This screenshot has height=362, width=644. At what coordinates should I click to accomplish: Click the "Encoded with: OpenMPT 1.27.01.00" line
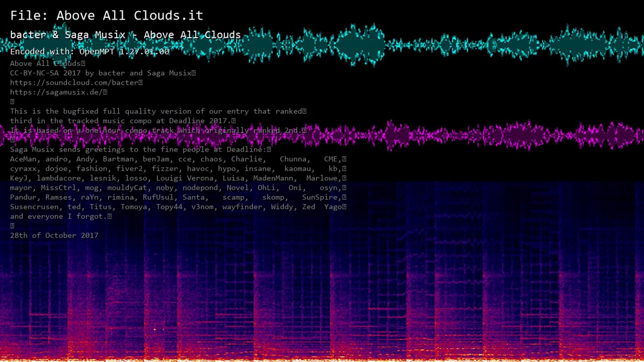pyautogui.click(x=90, y=52)
